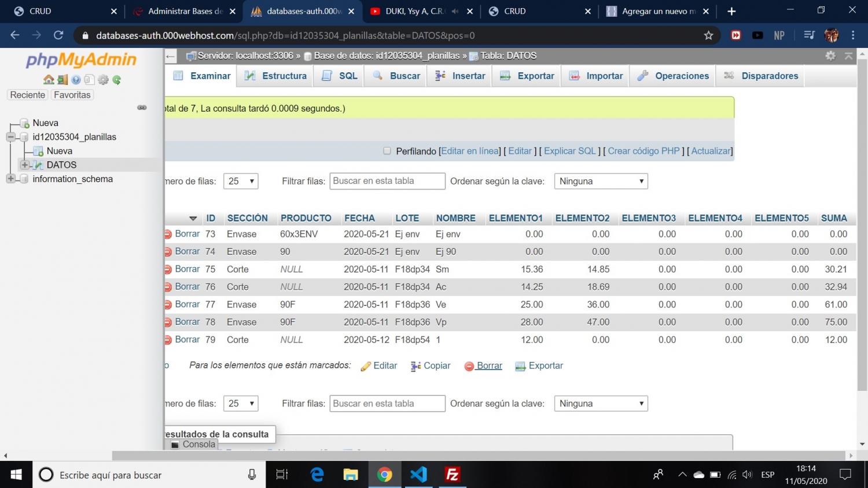Click the top 'Buscar en esta tabla' filter field
This screenshot has width=868, height=488.
387,181
